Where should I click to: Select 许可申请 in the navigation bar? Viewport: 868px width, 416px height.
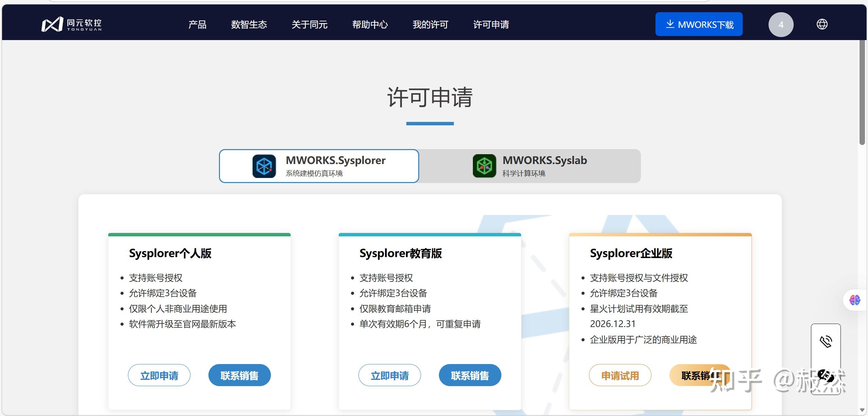point(491,24)
